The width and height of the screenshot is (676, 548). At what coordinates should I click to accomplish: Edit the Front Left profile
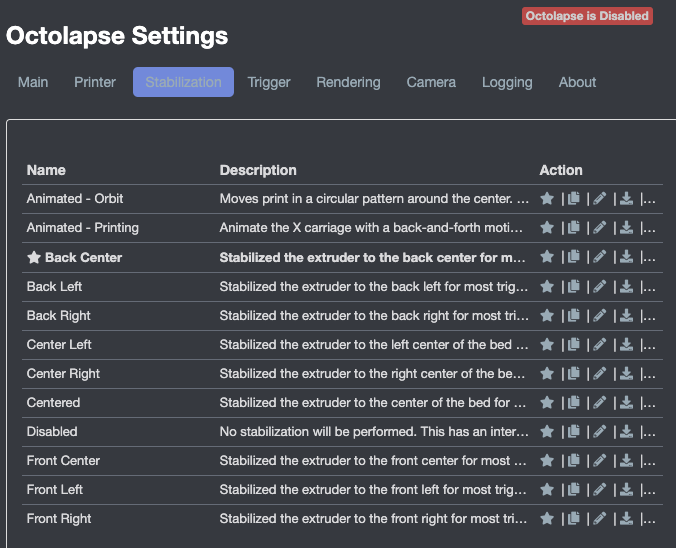click(600, 489)
